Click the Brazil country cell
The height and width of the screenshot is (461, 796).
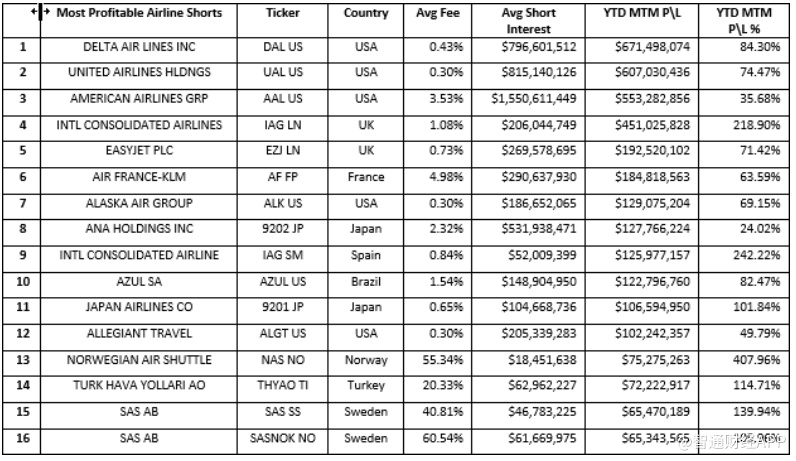coord(366,281)
